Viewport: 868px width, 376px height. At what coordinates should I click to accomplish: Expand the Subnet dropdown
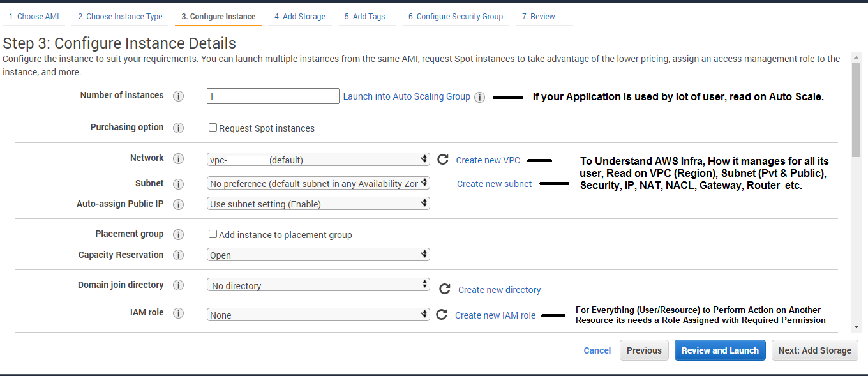[x=318, y=183]
